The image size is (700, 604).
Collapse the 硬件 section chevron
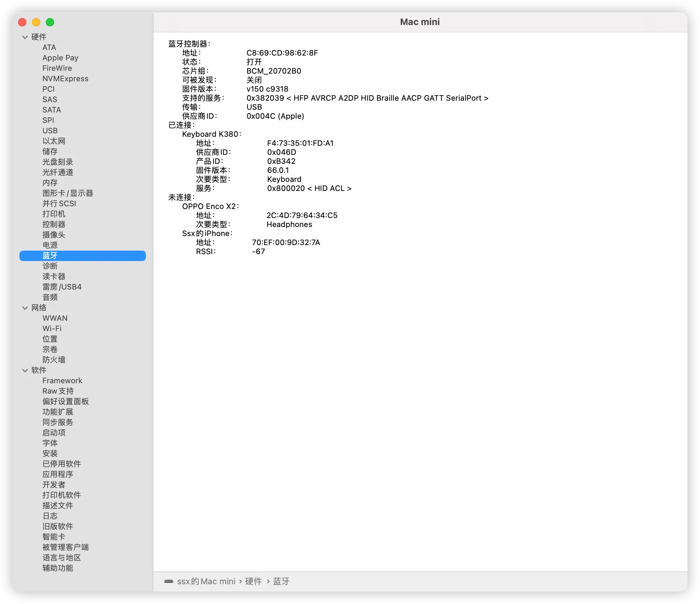tap(25, 37)
